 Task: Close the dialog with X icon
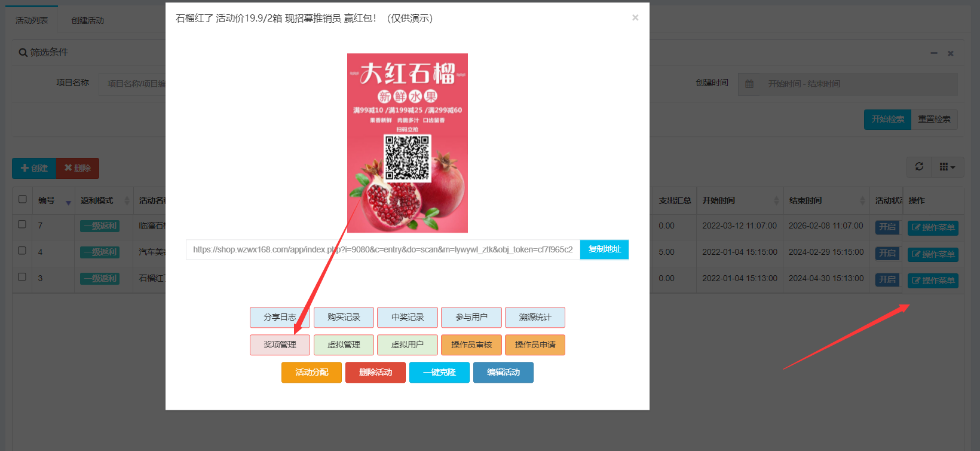pos(635,18)
